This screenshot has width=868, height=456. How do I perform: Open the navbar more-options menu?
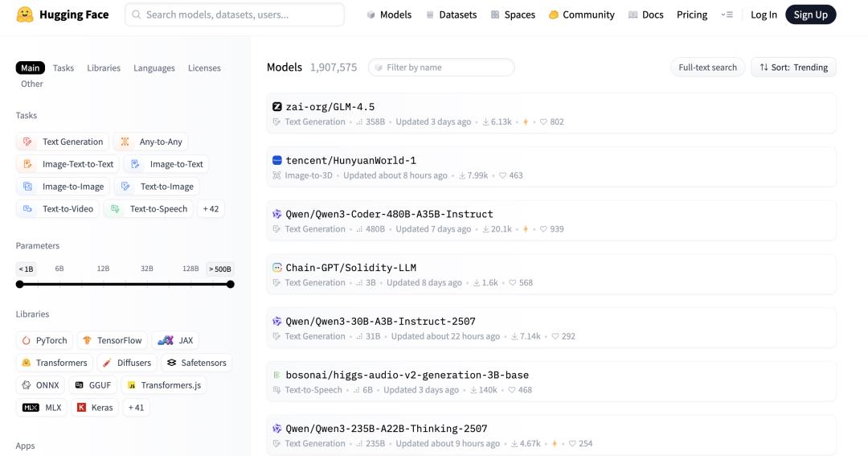(727, 15)
